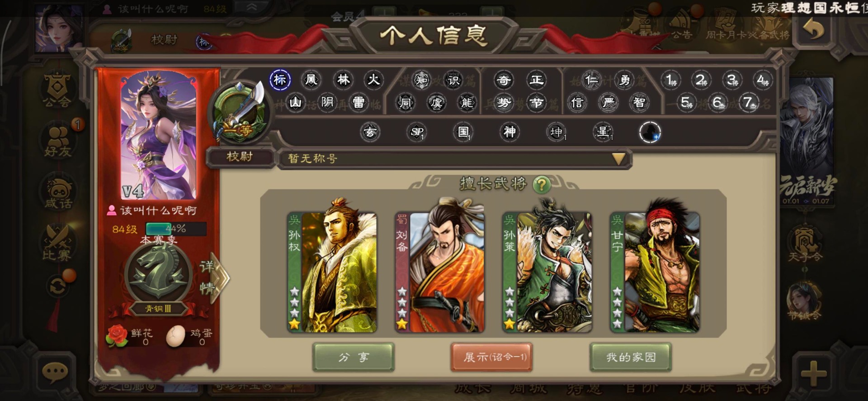Click the yellow plus expand button
The width and height of the screenshot is (868, 401).
(814, 374)
